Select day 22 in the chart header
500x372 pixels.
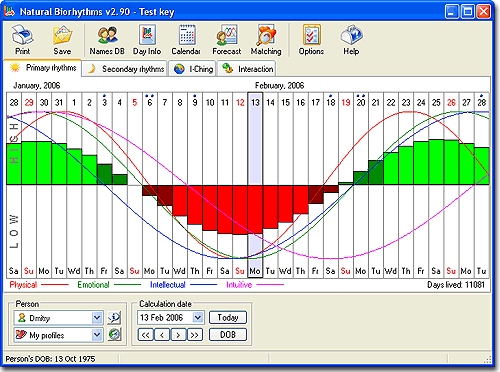tap(391, 103)
